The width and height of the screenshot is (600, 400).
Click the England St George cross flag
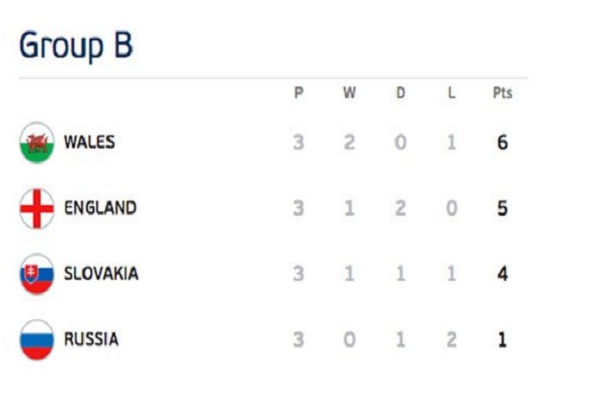pos(37,209)
